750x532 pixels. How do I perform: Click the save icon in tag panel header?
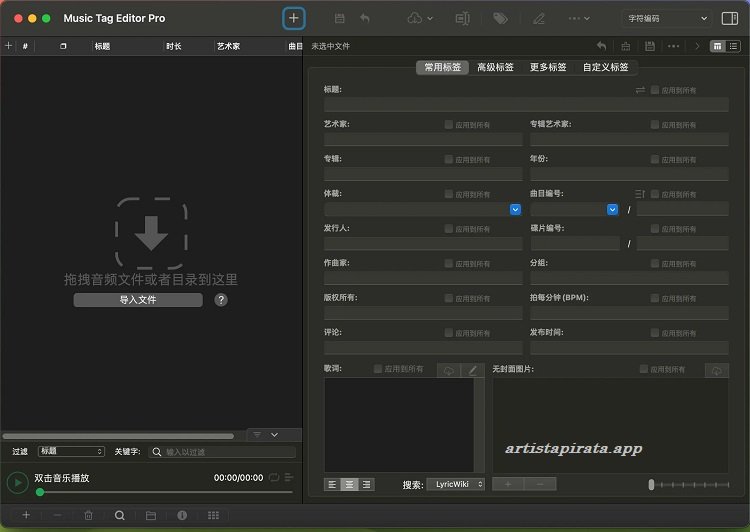tap(650, 46)
